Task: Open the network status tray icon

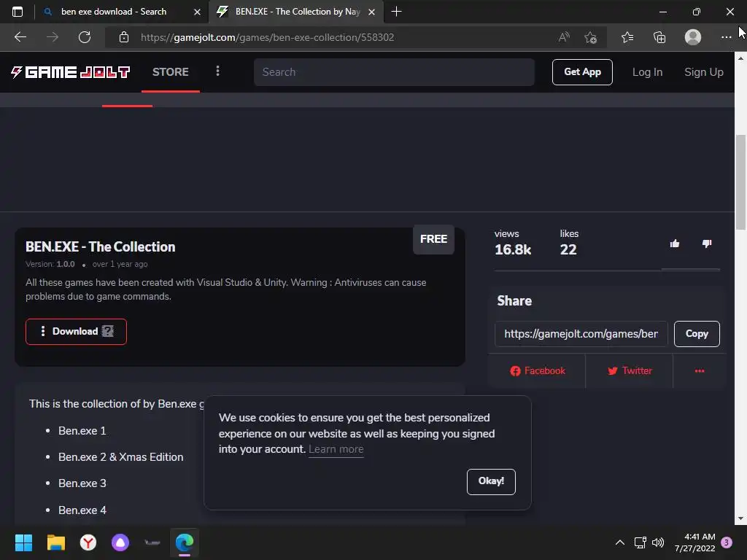Action: [640, 542]
